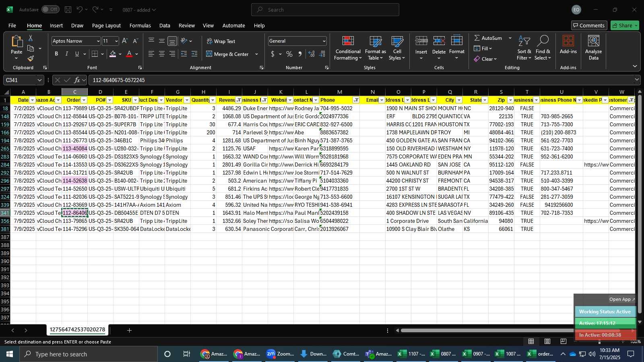Open Cell Styles gallery
This screenshot has width=644, height=362.
[x=397, y=48]
